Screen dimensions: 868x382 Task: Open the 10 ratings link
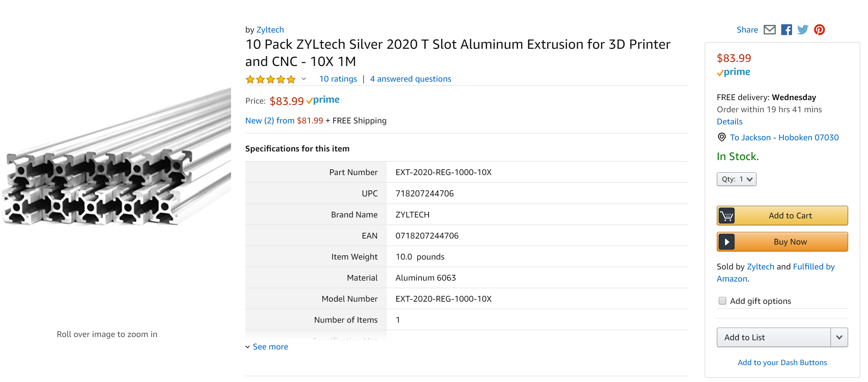click(x=338, y=79)
